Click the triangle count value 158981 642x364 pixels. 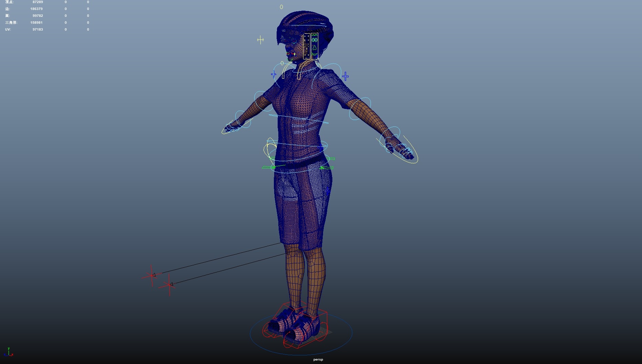[36, 23]
